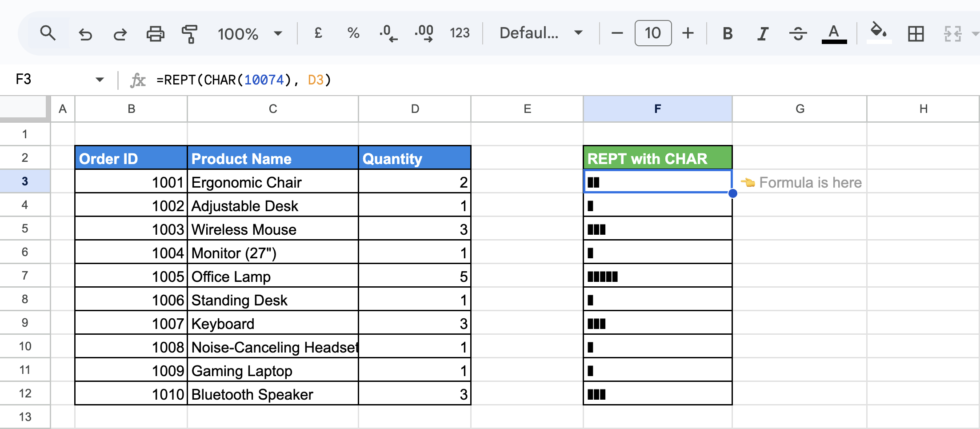
Task: Decrease font size with minus button
Action: tap(617, 33)
